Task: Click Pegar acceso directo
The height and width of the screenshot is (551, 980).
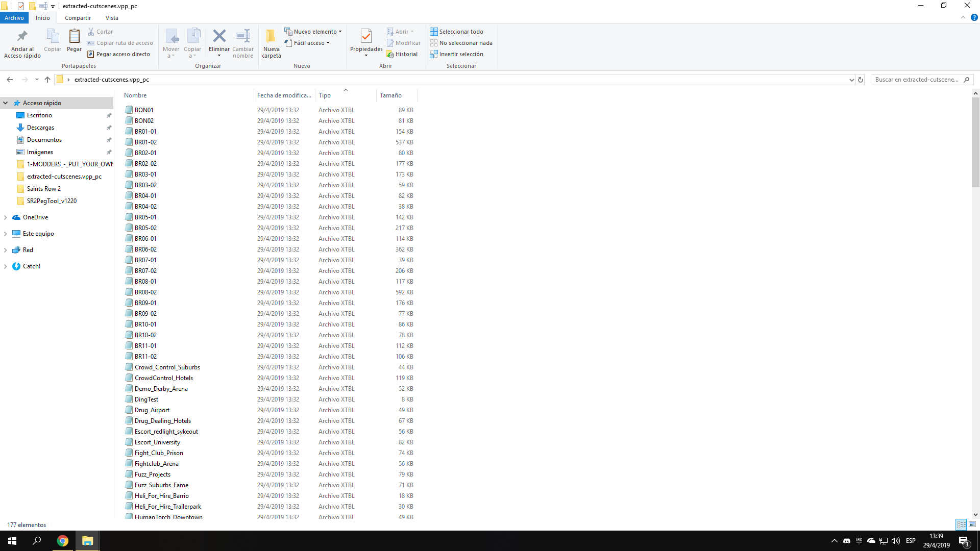Action: tap(119, 54)
